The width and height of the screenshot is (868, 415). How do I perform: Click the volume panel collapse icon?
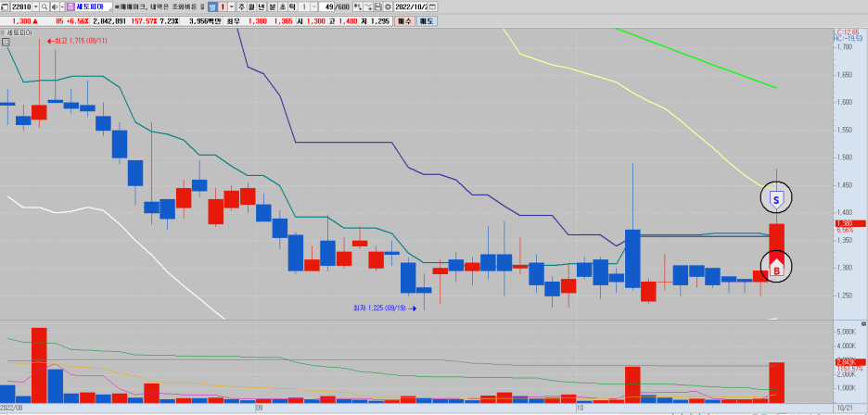click(x=864, y=323)
